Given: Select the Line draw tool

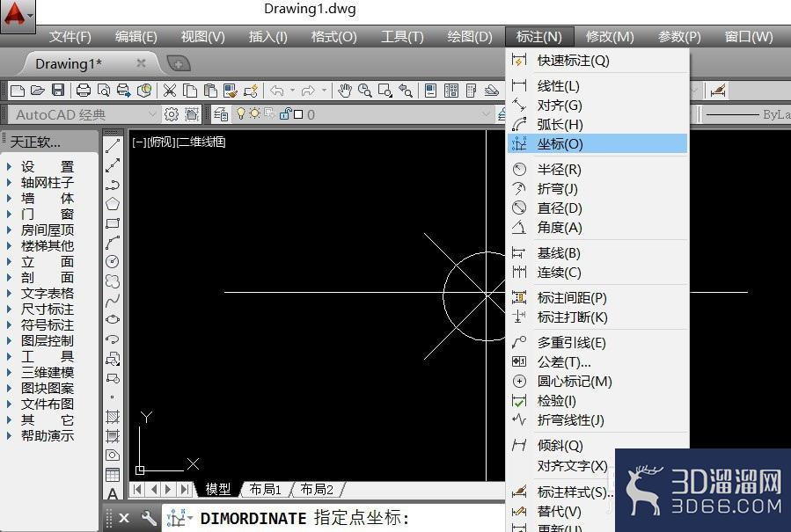Looking at the screenshot, I should point(113,146).
